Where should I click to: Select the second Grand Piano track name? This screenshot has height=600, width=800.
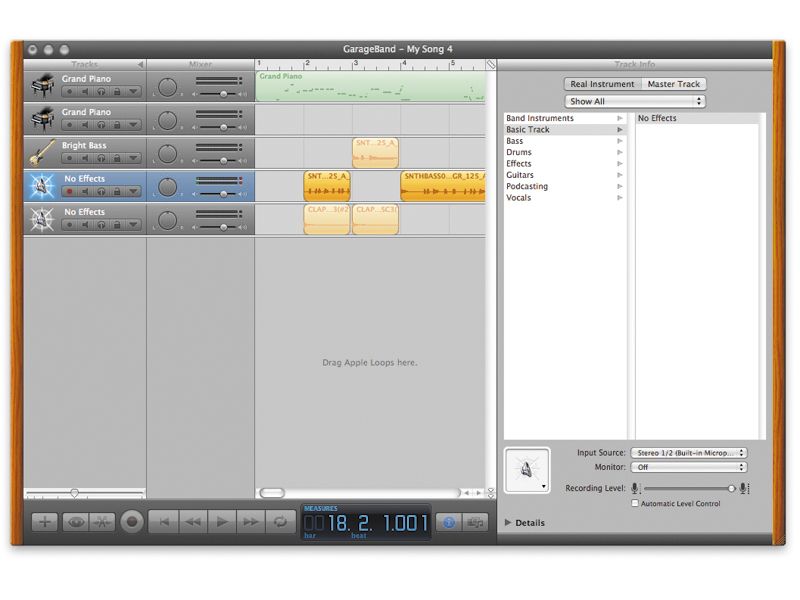(x=86, y=112)
